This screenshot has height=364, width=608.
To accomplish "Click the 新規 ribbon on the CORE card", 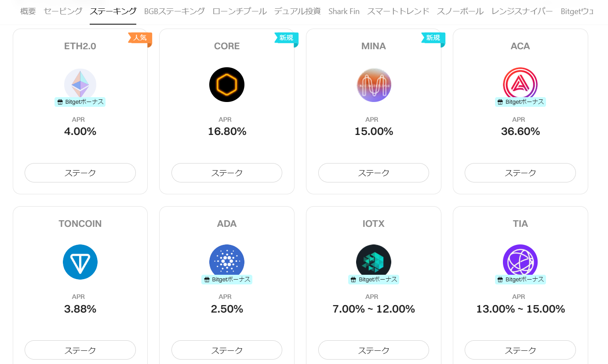I will pos(286,38).
